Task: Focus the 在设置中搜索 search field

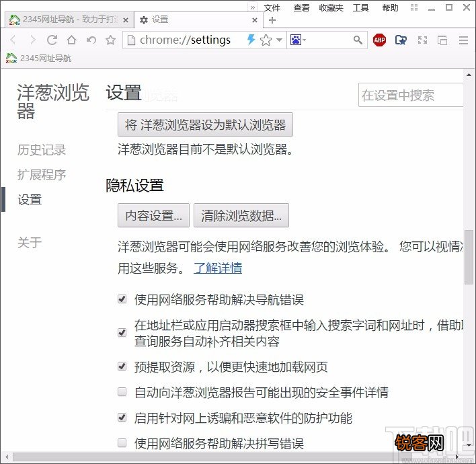Action: tap(411, 95)
